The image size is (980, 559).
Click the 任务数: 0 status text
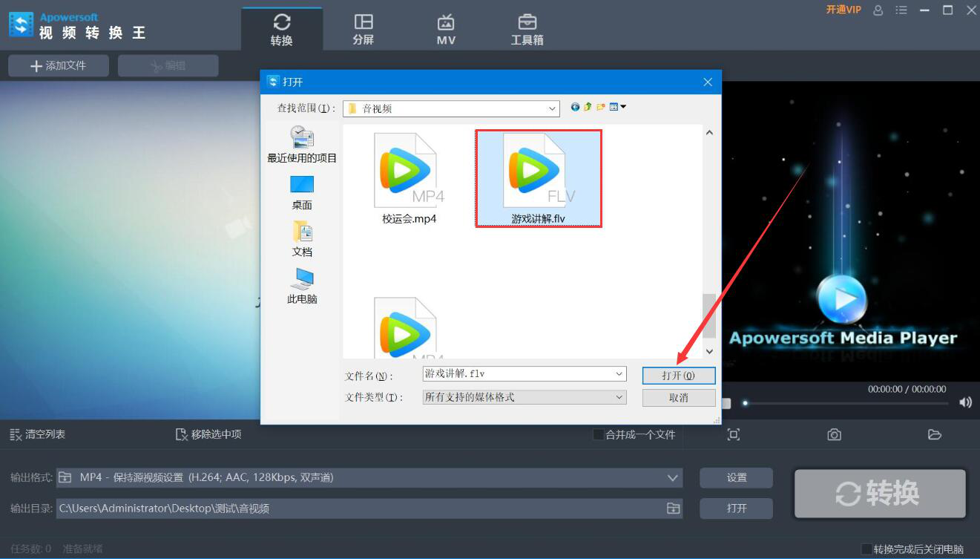[31, 549]
